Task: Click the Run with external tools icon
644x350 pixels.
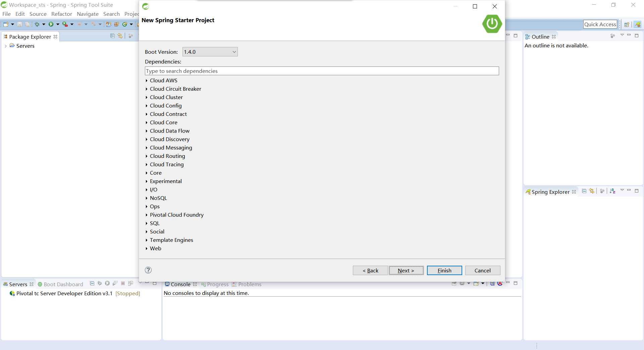Action: 65,24
